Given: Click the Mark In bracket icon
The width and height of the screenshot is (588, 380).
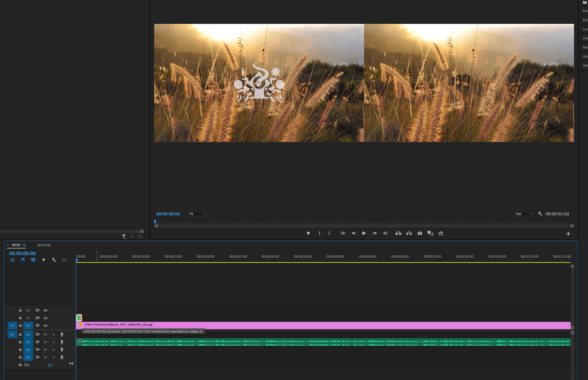Looking at the screenshot, I should 320,233.
